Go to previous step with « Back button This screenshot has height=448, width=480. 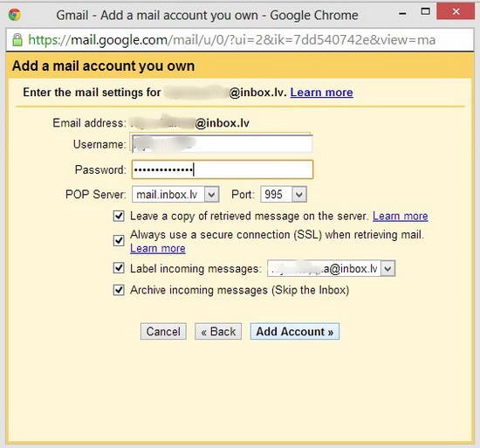[x=218, y=331]
